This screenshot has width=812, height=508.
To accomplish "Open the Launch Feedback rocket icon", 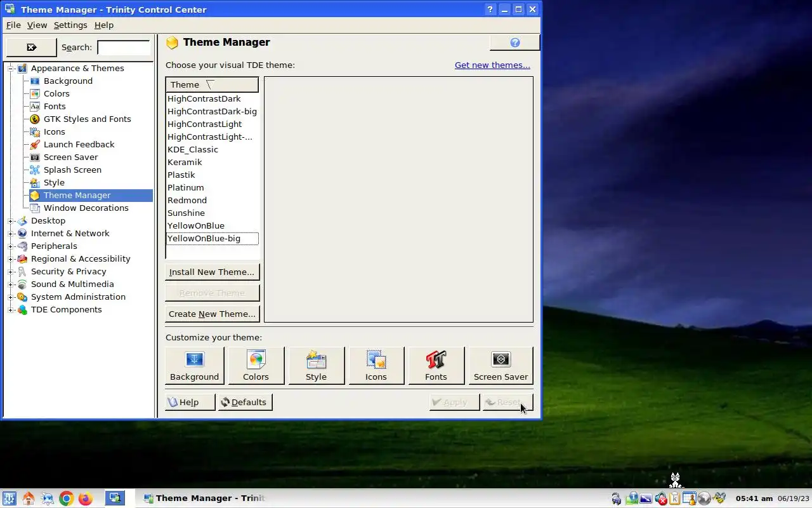I will [x=35, y=144].
